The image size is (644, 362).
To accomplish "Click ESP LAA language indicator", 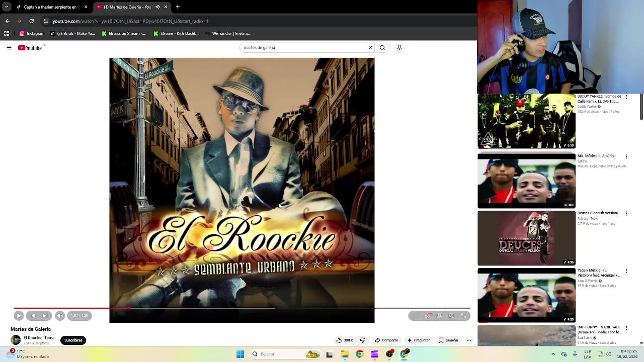I will [x=588, y=354].
